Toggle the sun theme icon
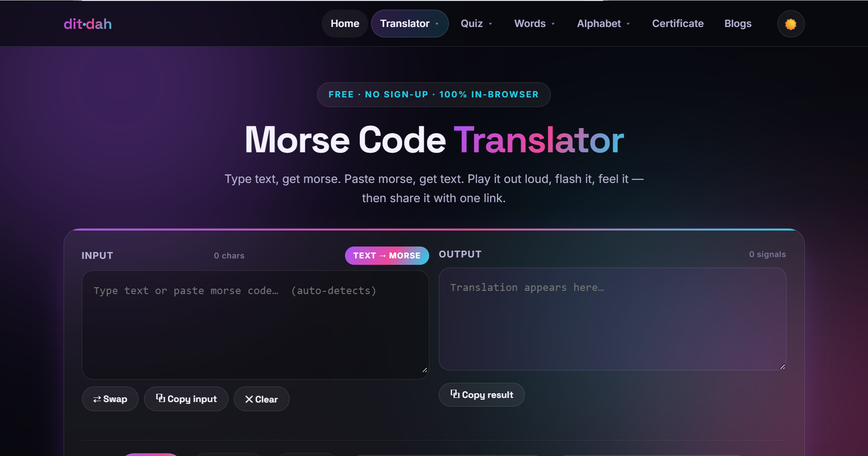 791,24
